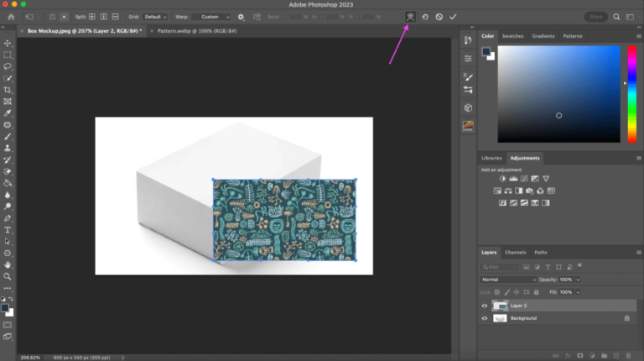Select the Frame tool
The image size is (644, 361).
[x=8, y=101]
